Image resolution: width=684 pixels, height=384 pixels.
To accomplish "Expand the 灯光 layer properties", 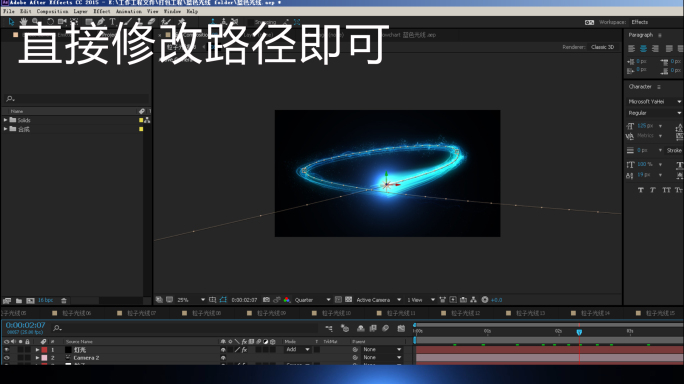I will 37,350.
